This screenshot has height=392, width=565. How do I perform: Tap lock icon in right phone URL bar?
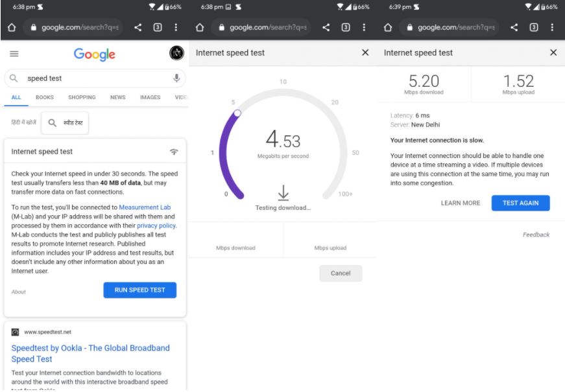(x=410, y=27)
